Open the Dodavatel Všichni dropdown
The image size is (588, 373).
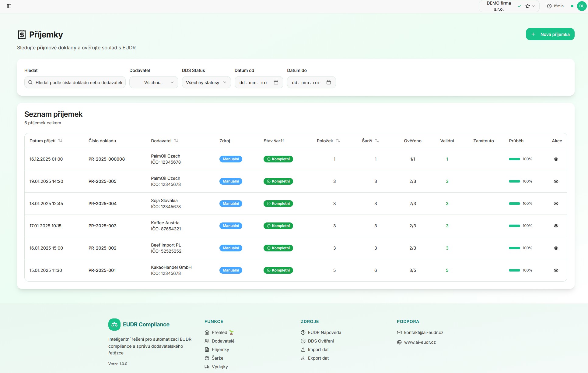pyautogui.click(x=154, y=82)
